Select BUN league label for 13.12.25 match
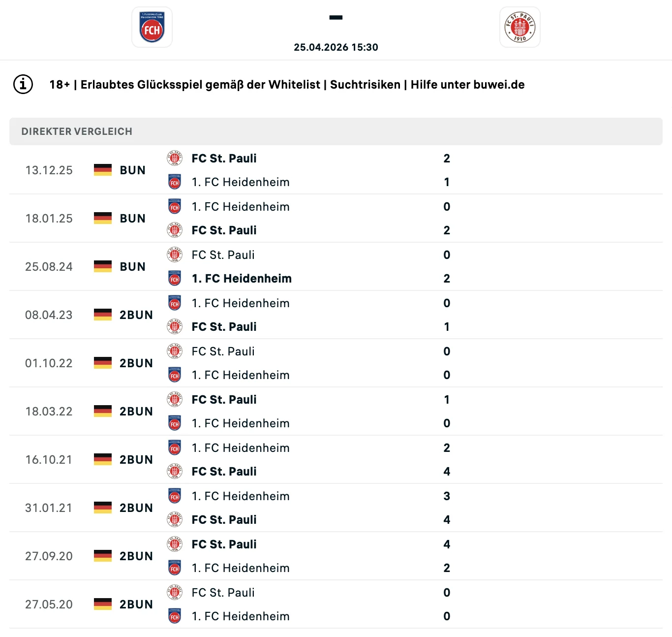Image resolution: width=672 pixels, height=637 pixels. [133, 170]
